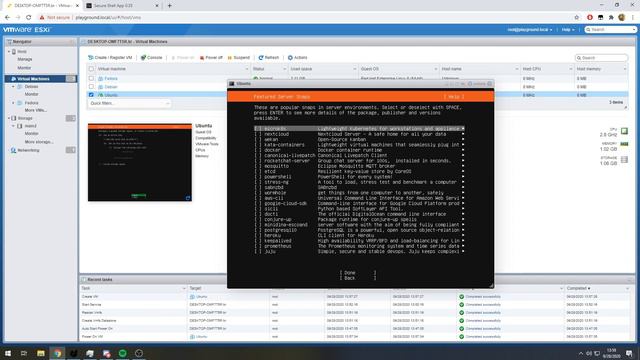Select the docker snap checkbox
640x360 pixels.
(x=258, y=150)
